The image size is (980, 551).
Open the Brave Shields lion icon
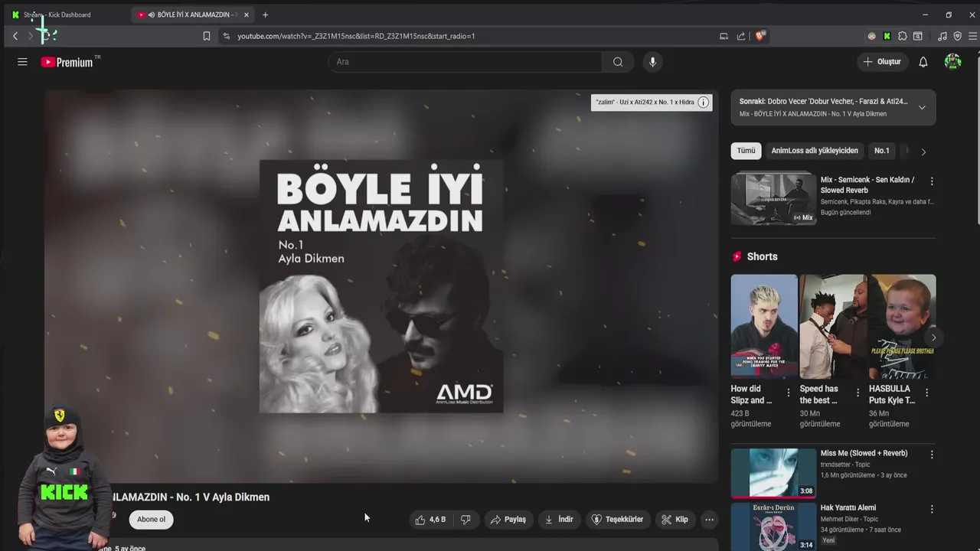(760, 35)
